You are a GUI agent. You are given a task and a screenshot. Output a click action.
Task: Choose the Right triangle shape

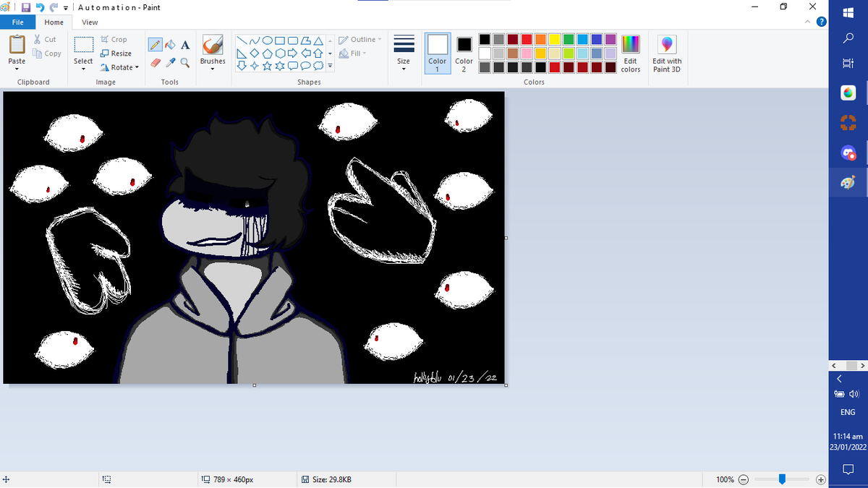[242, 53]
